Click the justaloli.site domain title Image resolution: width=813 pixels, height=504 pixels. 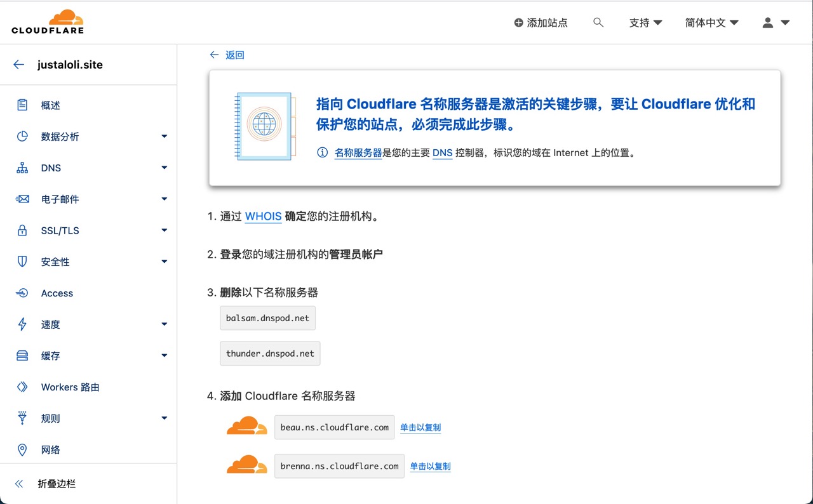coord(70,65)
